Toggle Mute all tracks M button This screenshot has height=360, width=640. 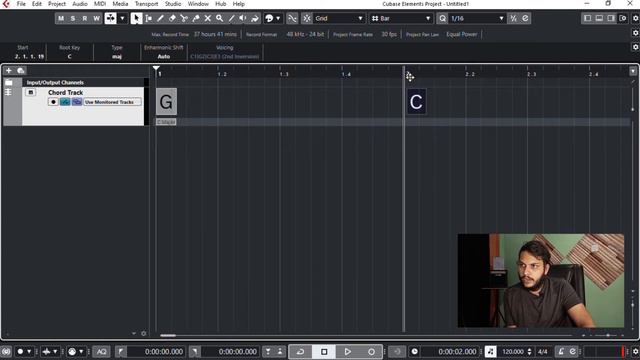[x=61, y=18]
